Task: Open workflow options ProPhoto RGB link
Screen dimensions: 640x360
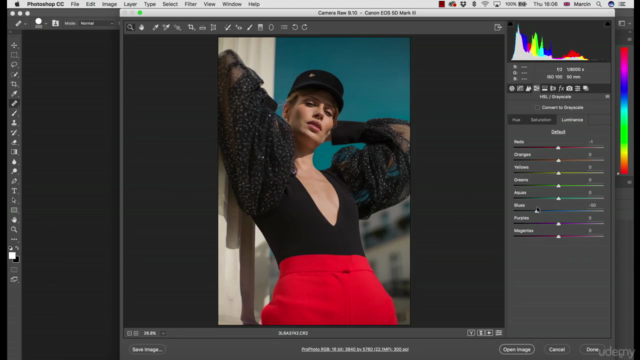Action: coord(355,349)
